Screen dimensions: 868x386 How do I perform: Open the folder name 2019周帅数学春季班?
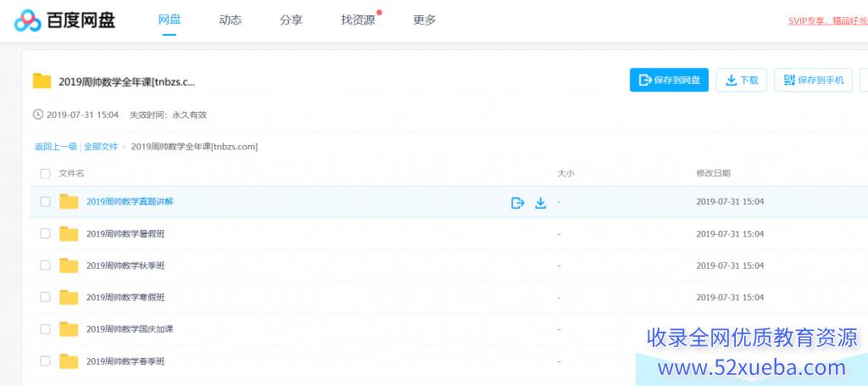(125, 361)
